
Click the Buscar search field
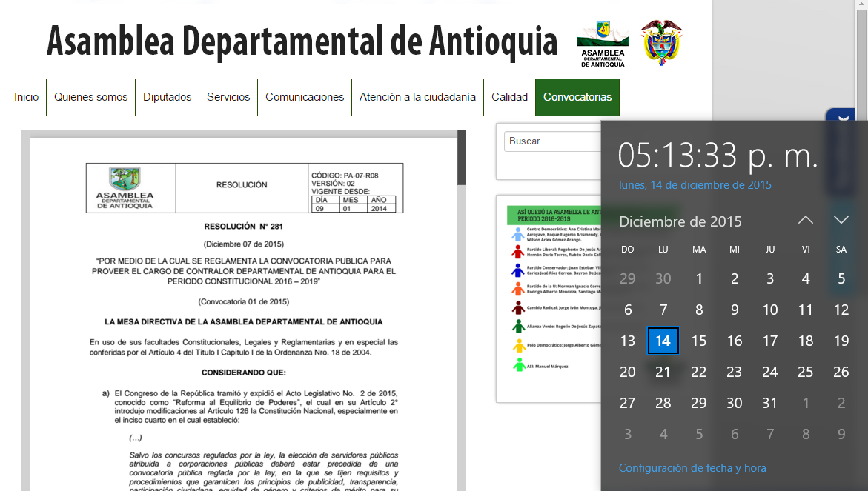click(552, 141)
